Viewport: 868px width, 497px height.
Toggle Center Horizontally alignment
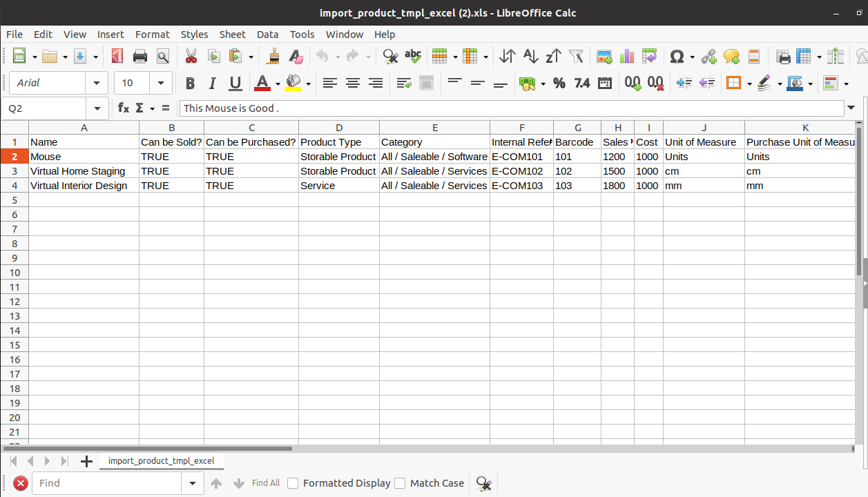353,84
